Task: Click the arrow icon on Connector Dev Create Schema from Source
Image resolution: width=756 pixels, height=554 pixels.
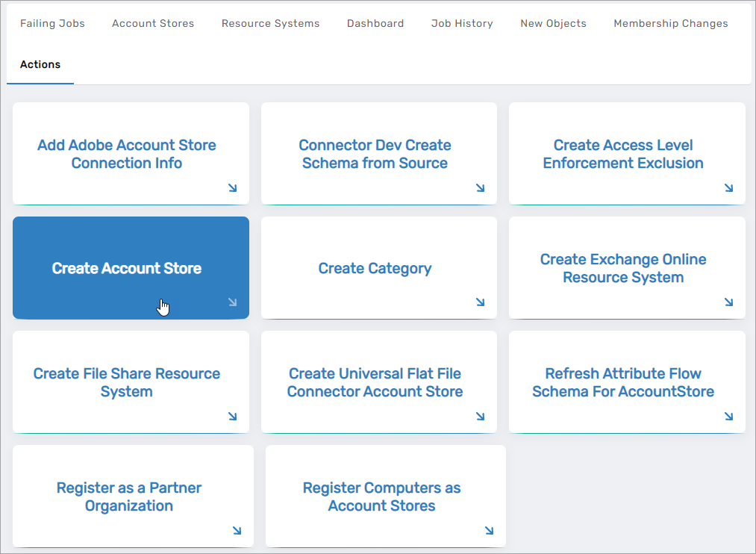Action: pos(481,188)
